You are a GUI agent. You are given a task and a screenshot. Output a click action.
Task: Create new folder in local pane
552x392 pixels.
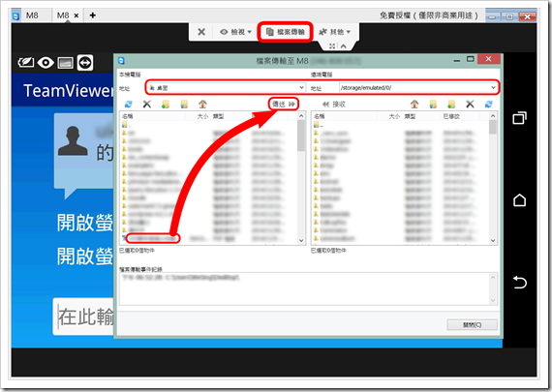[166, 105]
